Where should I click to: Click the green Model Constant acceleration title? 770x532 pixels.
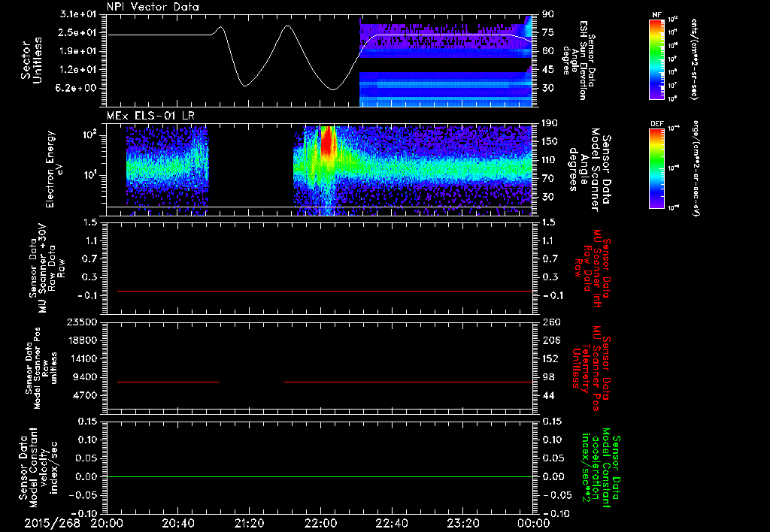tap(601, 467)
